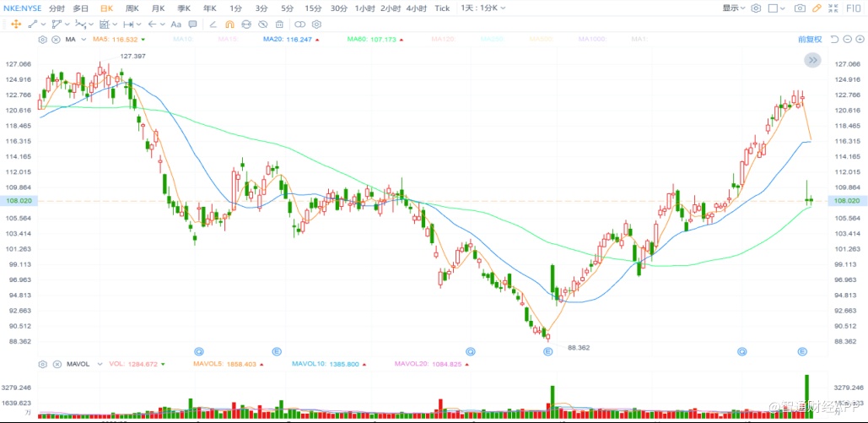Select the 日K daily candlestick tab
The height and width of the screenshot is (423, 868).
click(x=106, y=8)
